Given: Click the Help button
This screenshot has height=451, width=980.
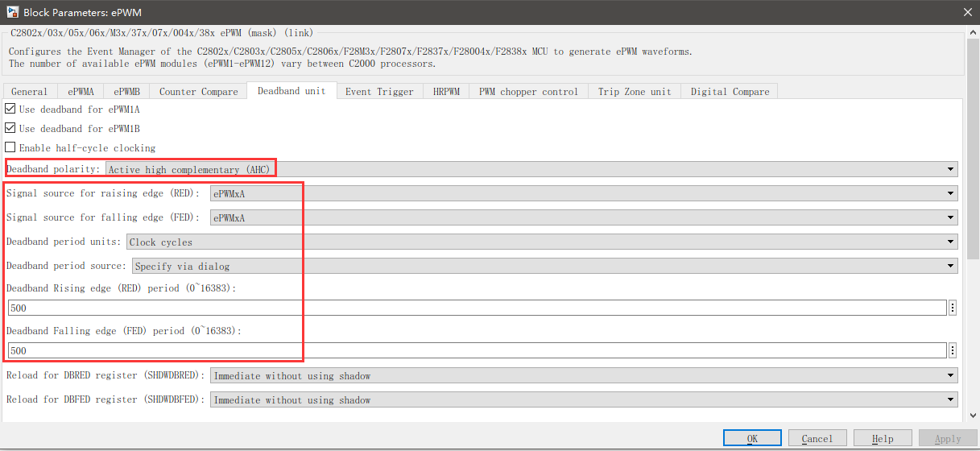Looking at the screenshot, I should [x=883, y=438].
